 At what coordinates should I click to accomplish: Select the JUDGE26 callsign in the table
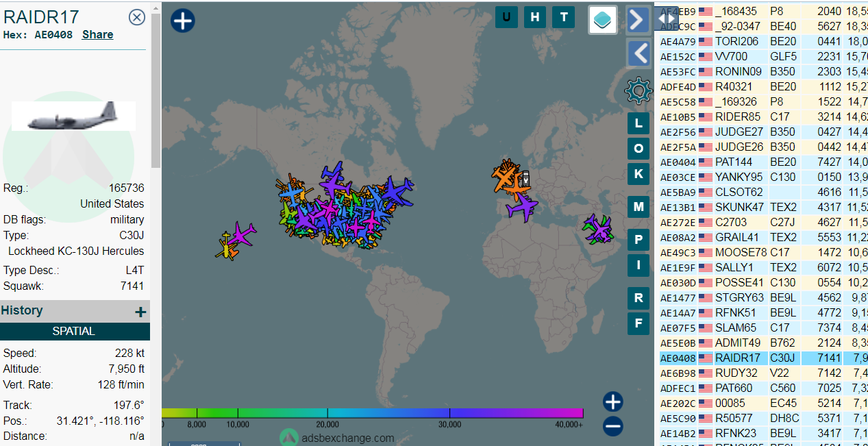click(x=739, y=147)
